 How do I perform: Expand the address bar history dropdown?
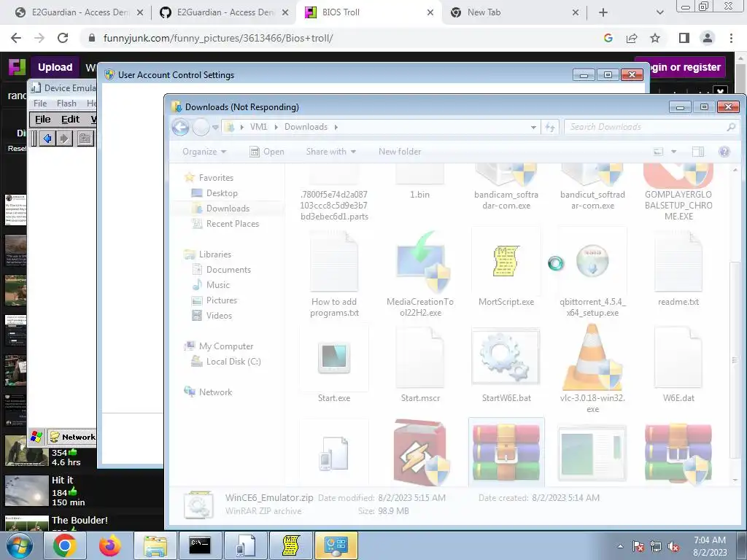[533, 127]
